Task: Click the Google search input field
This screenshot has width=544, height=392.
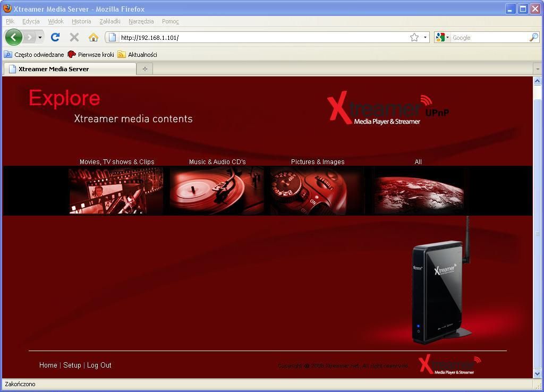Action: point(489,38)
